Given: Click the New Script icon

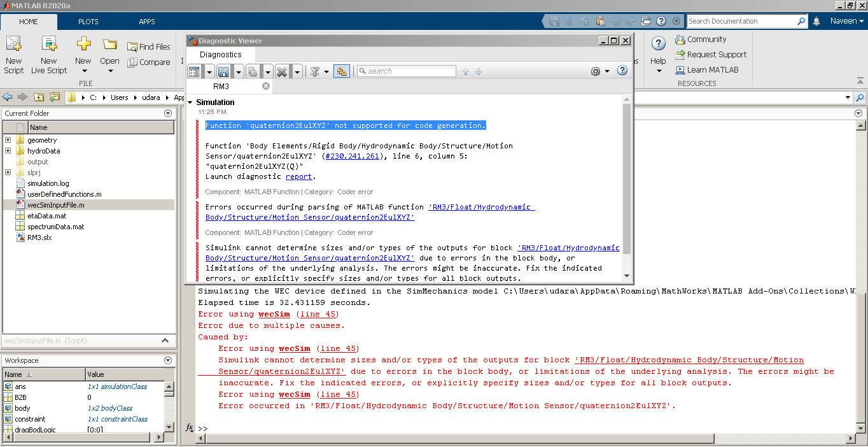Looking at the screenshot, I should [13, 45].
